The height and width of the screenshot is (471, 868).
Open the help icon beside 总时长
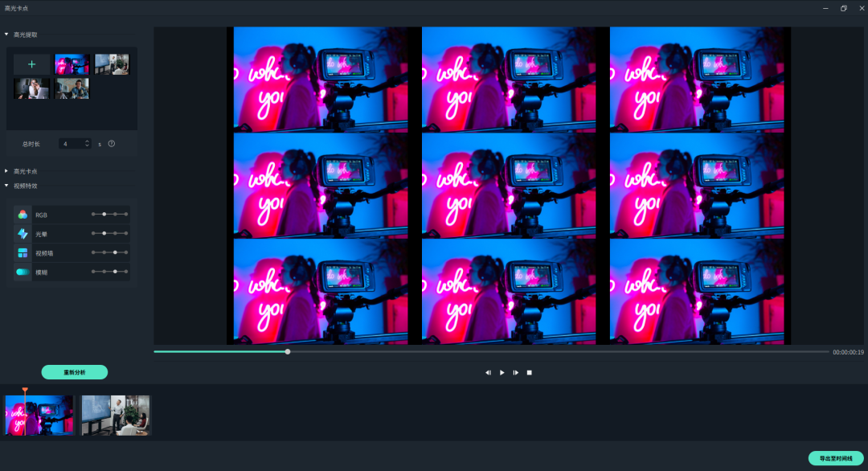point(112,144)
